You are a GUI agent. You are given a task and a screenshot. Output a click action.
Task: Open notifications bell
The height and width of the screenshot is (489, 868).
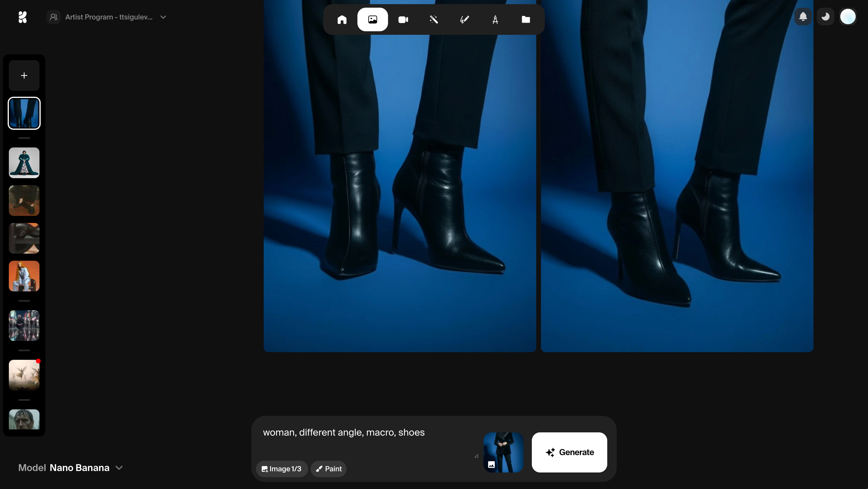pos(803,17)
